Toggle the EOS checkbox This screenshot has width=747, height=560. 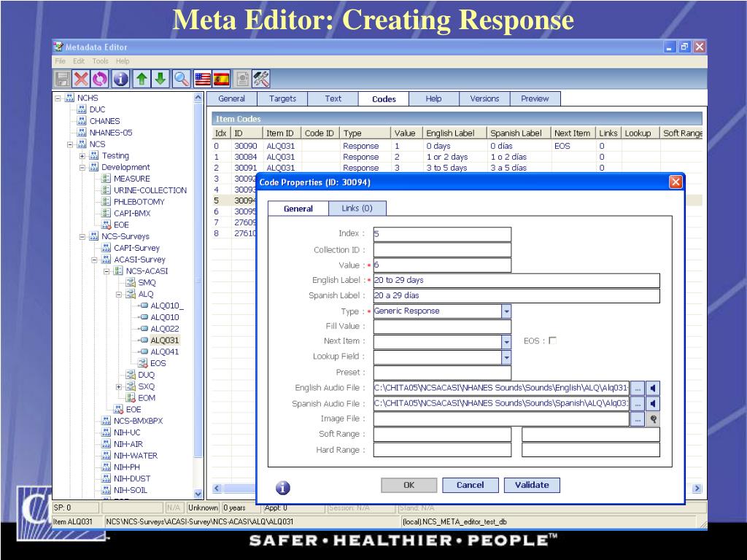pos(553,341)
